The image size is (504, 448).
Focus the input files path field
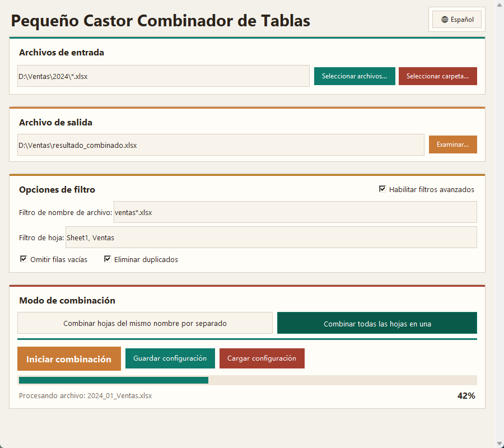point(164,76)
